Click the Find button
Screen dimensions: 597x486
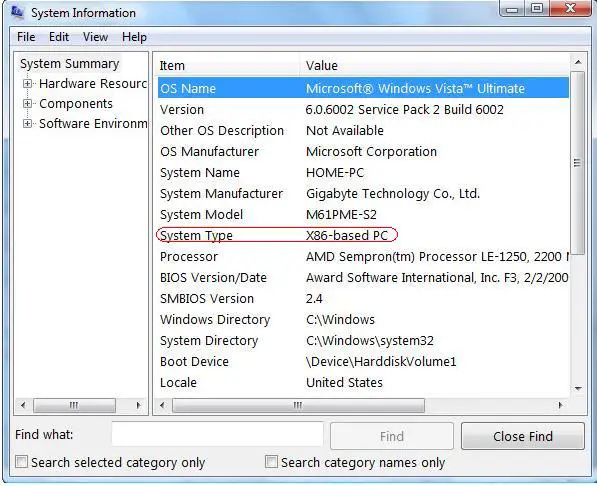click(392, 436)
